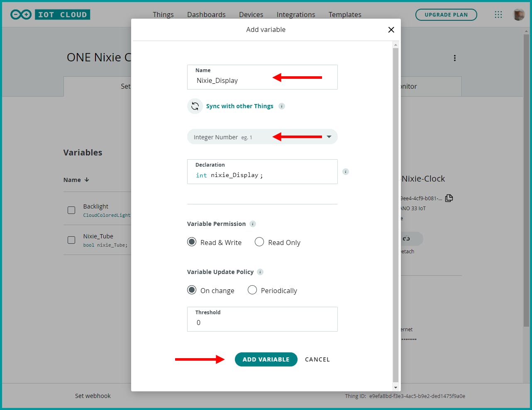Click the Threshold input field
Viewport: 532px width, 410px height.
(262, 319)
